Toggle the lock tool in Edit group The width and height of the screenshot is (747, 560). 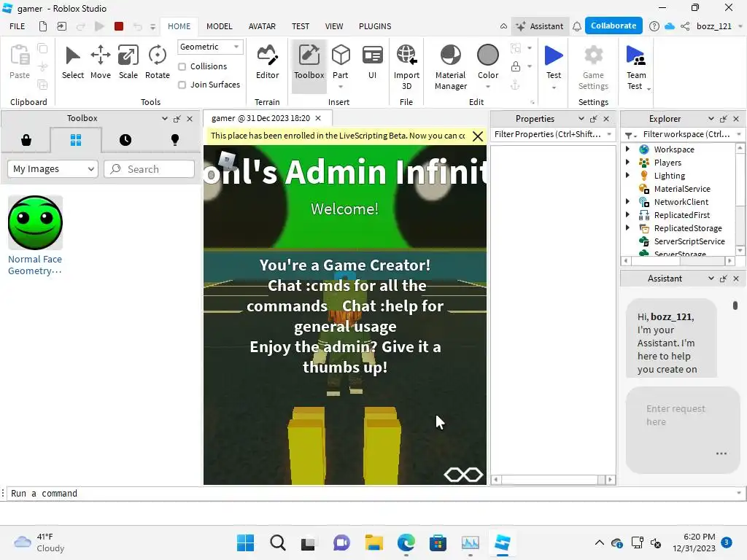pyautogui.click(x=516, y=66)
